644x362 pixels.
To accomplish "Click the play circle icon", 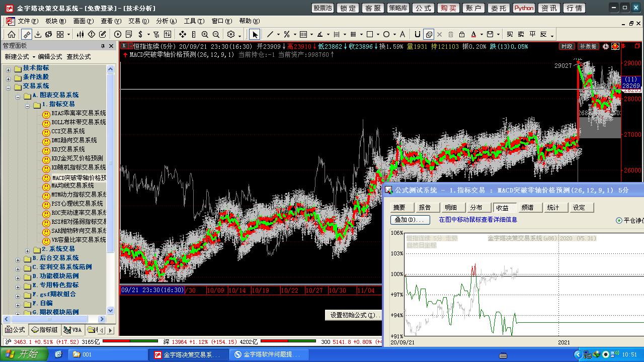I will point(118,34).
